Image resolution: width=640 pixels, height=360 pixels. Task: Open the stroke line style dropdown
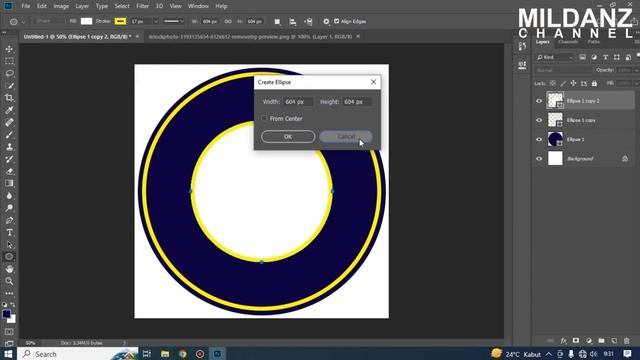174,21
